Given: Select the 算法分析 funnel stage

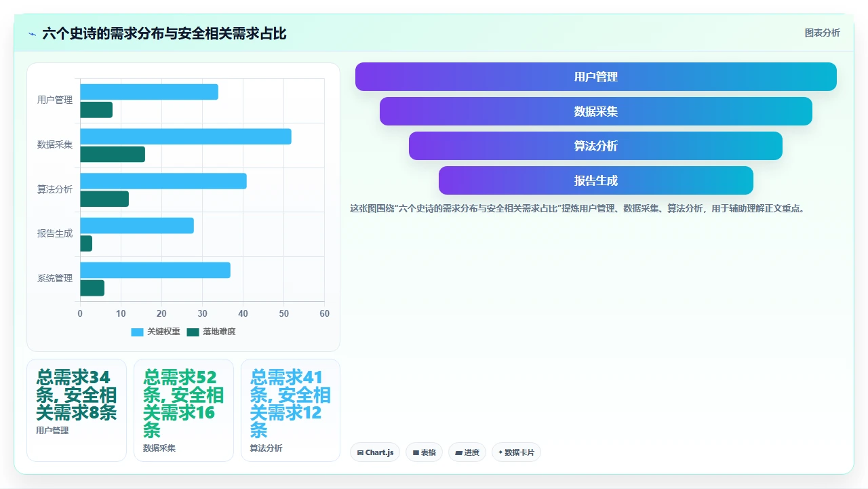Looking at the screenshot, I should [596, 146].
